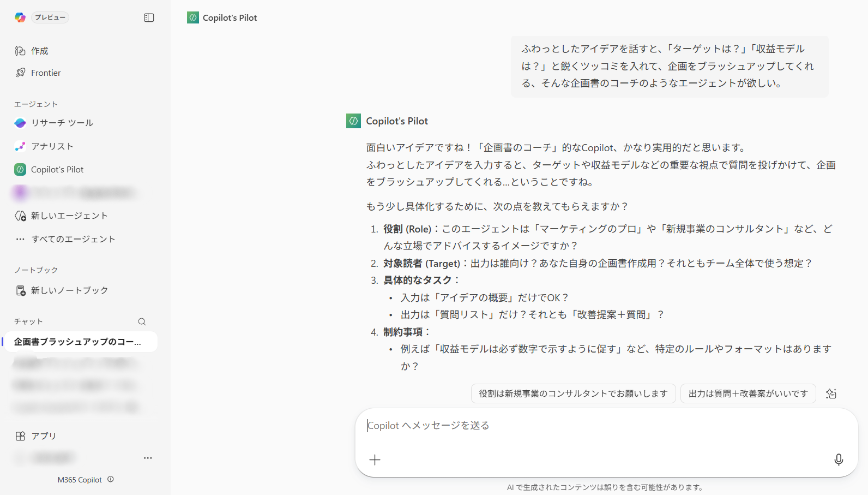
Task: Click the 新しいエージェント icon
Action: pos(20,216)
